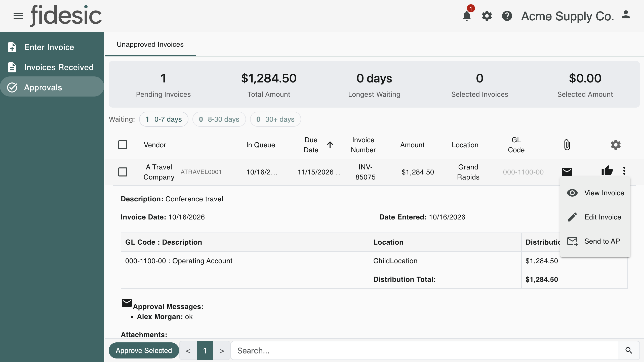Viewport: 644px width, 362px height.
Task: Select page 1 in pagination
Action: pyautogui.click(x=205, y=350)
